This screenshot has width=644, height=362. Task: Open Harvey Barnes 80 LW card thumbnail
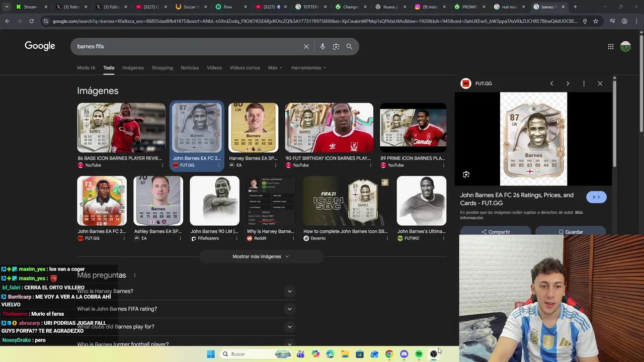pyautogui.click(x=253, y=128)
